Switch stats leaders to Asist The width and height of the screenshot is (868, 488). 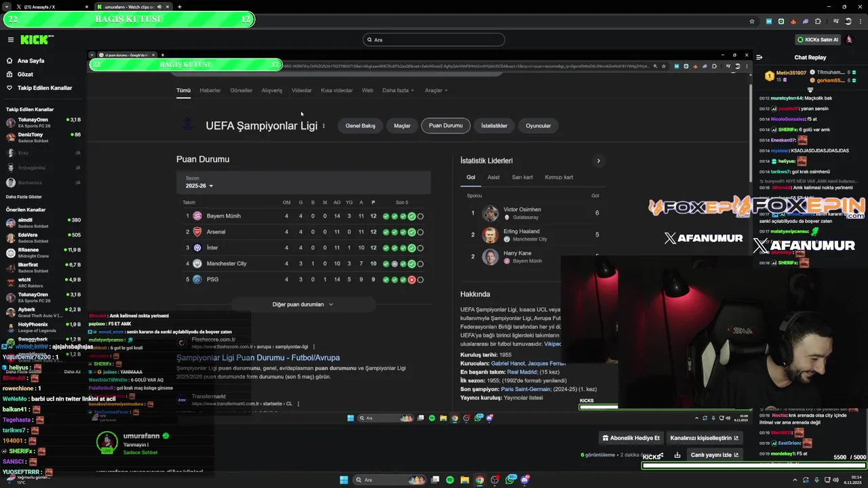click(494, 178)
